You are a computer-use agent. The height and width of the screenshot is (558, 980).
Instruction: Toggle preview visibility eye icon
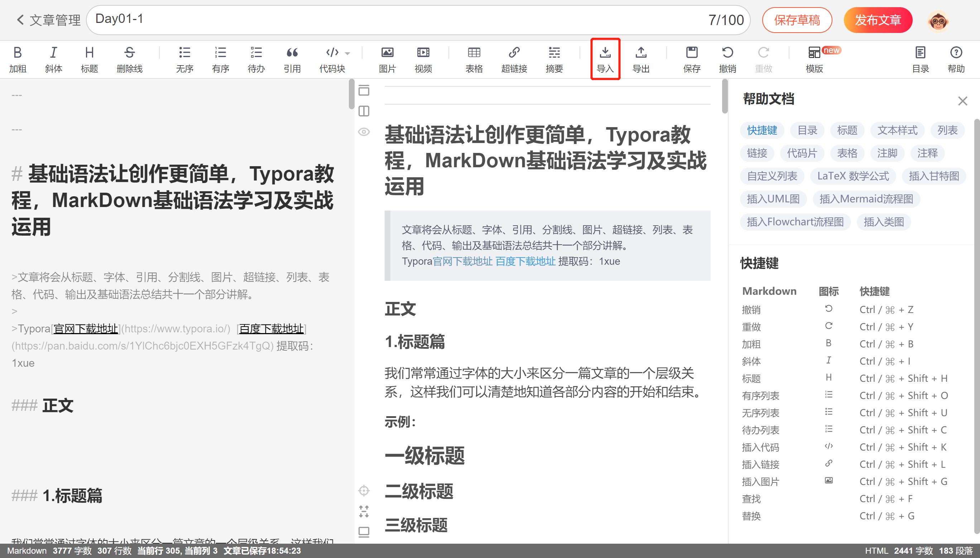tap(364, 132)
